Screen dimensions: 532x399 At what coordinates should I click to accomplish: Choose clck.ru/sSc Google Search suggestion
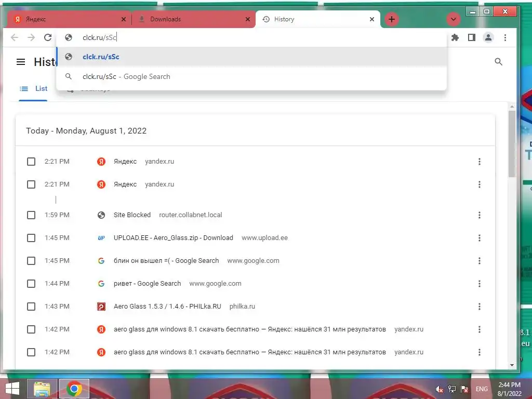251,77
